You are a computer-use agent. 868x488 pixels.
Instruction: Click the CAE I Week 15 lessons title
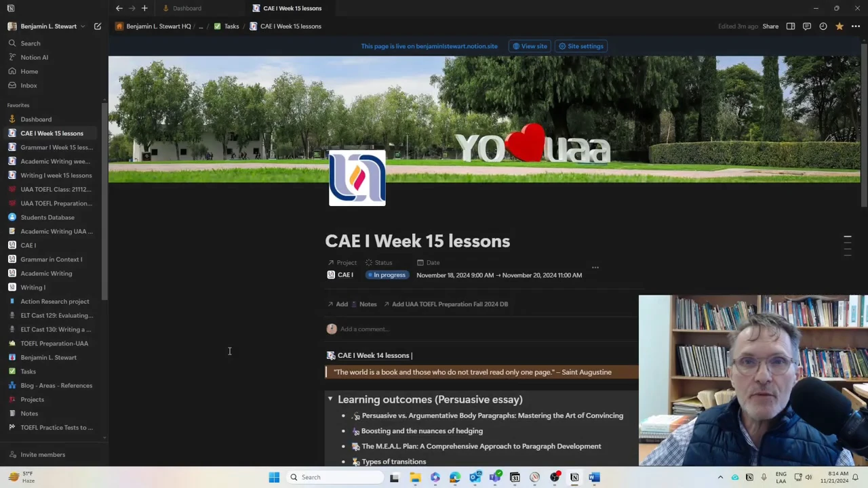pos(418,241)
